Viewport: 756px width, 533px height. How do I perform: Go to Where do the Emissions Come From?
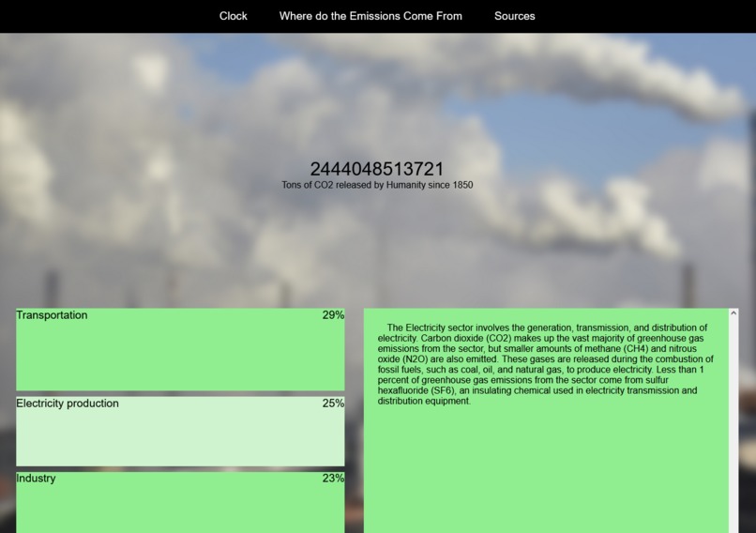click(370, 16)
